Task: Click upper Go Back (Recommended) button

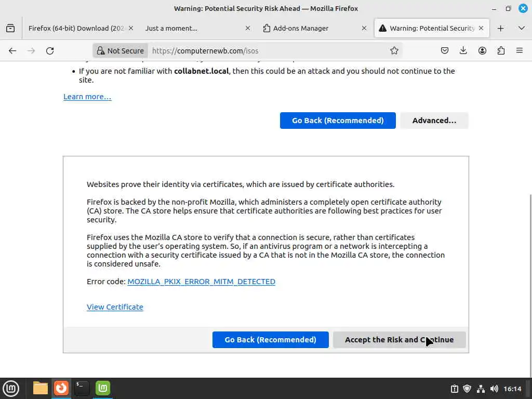Action: pyautogui.click(x=338, y=121)
